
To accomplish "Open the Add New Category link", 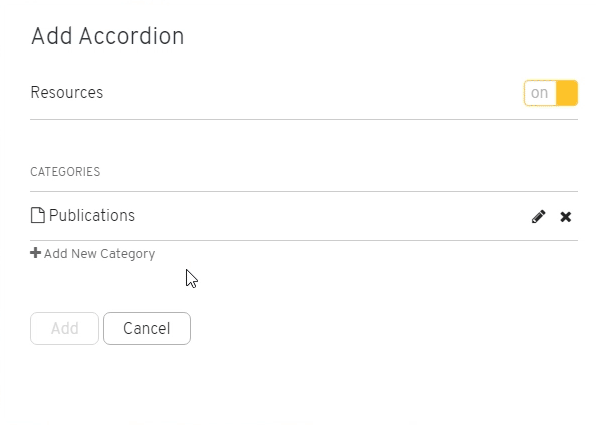I will pos(93,254).
